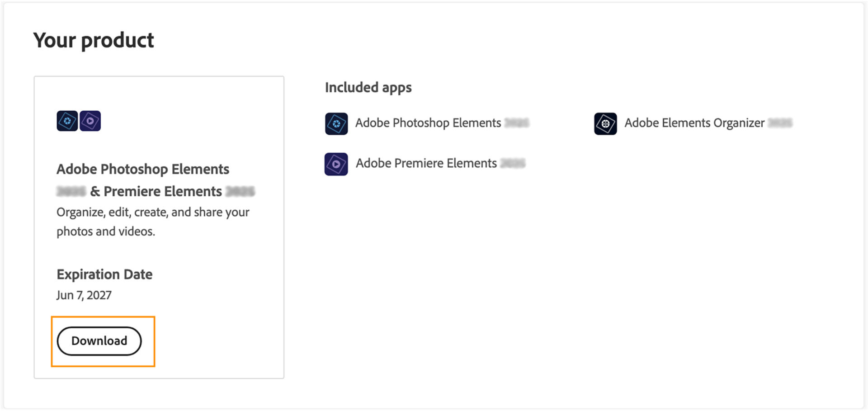Image resolution: width=868 pixels, height=411 pixels.
Task: Click Adobe Photoshop Elements icon under Included apps
Action: click(x=336, y=123)
